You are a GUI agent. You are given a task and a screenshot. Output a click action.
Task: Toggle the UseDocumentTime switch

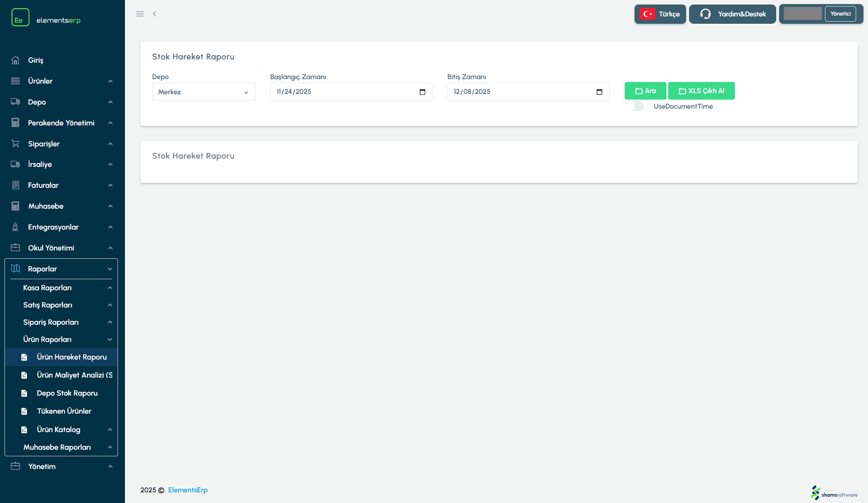(x=634, y=107)
